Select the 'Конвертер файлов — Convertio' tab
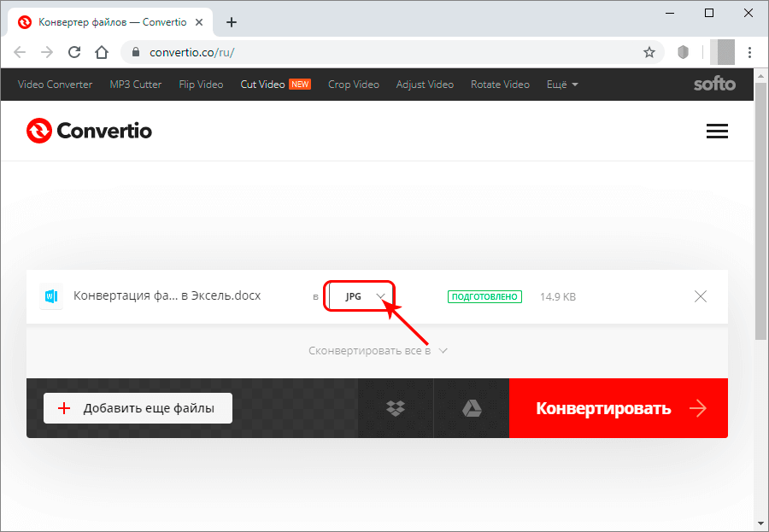769x532 pixels. (110, 22)
